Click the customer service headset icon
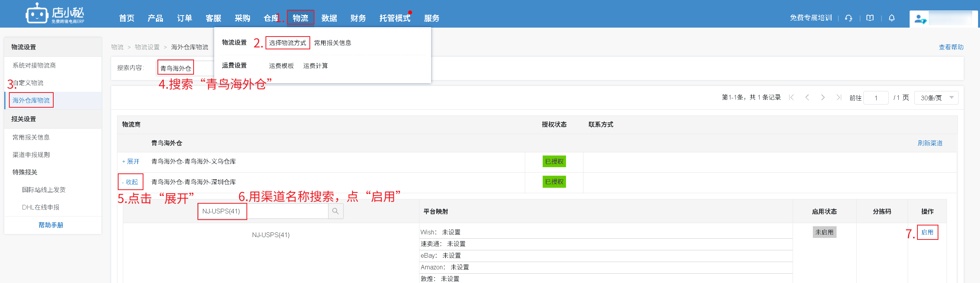Screen dimensions: 980x283 tap(849, 18)
